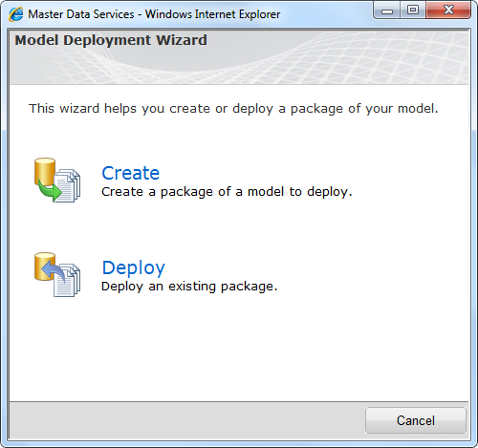Click the Internet Explorer title bar icon
Image resolution: width=478 pixels, height=448 pixels.
[x=16, y=14]
